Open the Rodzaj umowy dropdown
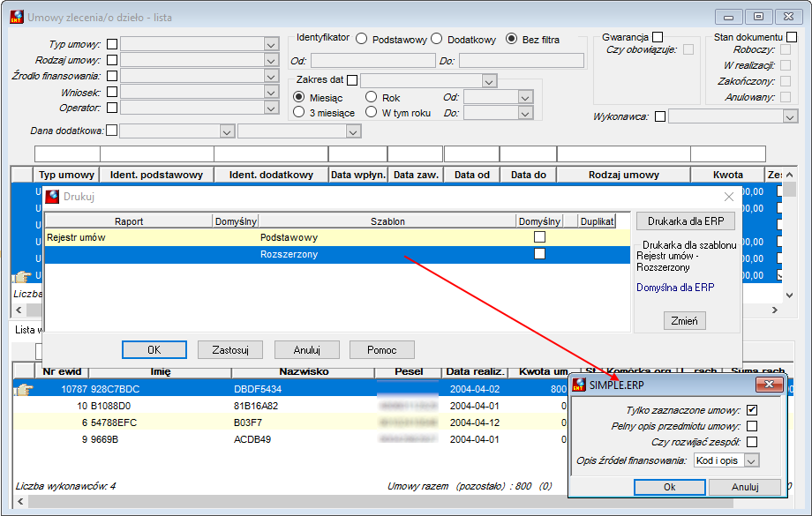This screenshot has height=516, width=812. 271,61
